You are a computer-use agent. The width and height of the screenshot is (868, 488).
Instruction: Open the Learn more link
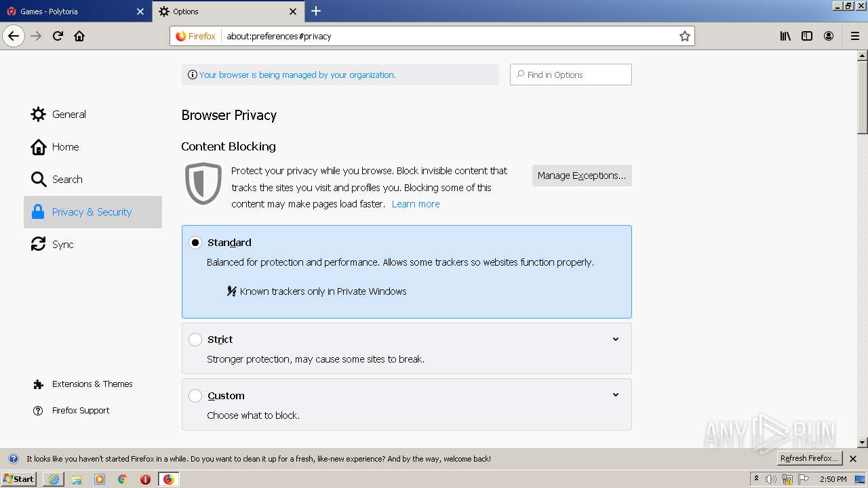[x=416, y=204]
